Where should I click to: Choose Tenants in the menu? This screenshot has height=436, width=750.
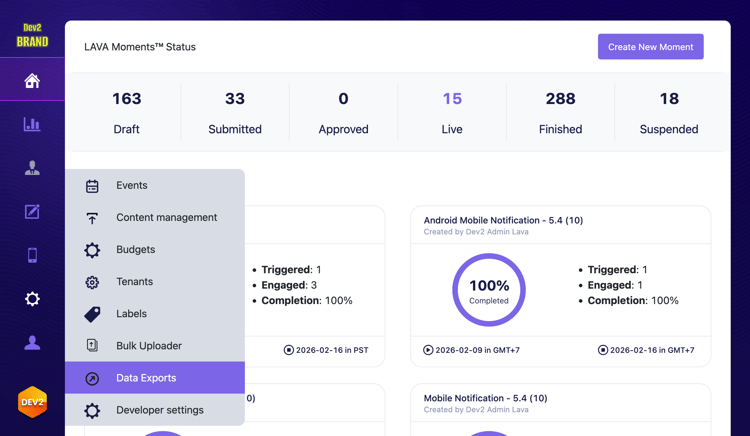155,282
